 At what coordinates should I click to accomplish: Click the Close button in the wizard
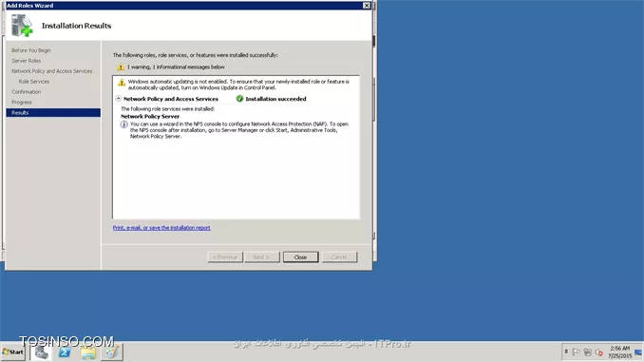pyautogui.click(x=300, y=257)
